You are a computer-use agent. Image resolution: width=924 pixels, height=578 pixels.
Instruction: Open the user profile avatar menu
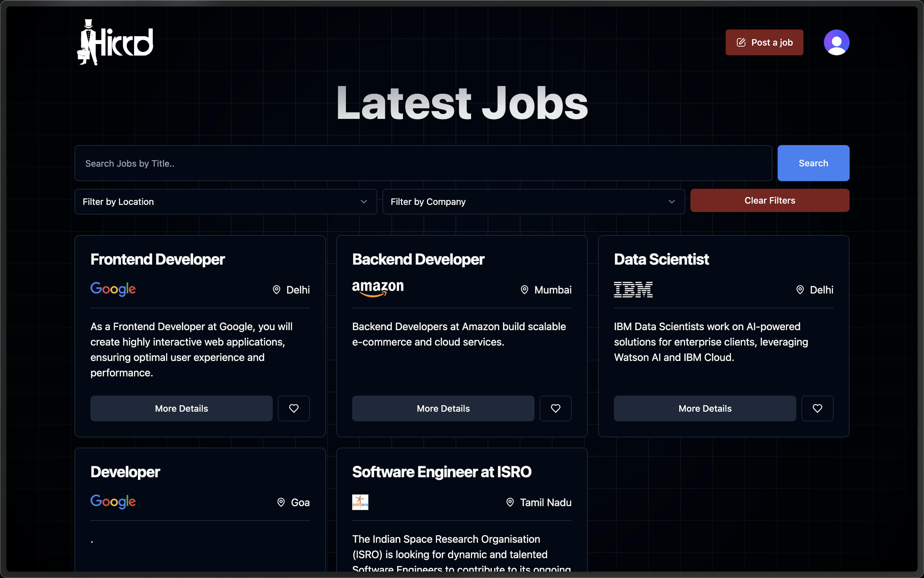(836, 42)
